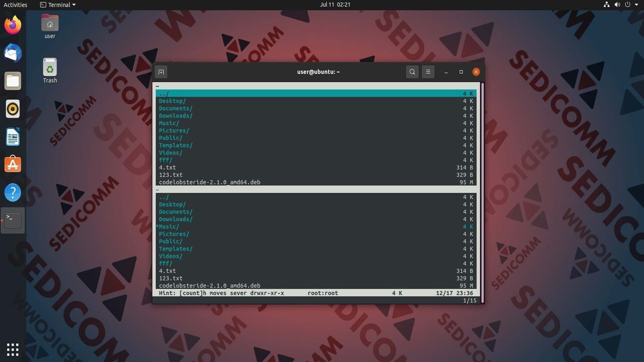Launch Firefox from the dock
The image size is (644, 362).
pos(13,25)
